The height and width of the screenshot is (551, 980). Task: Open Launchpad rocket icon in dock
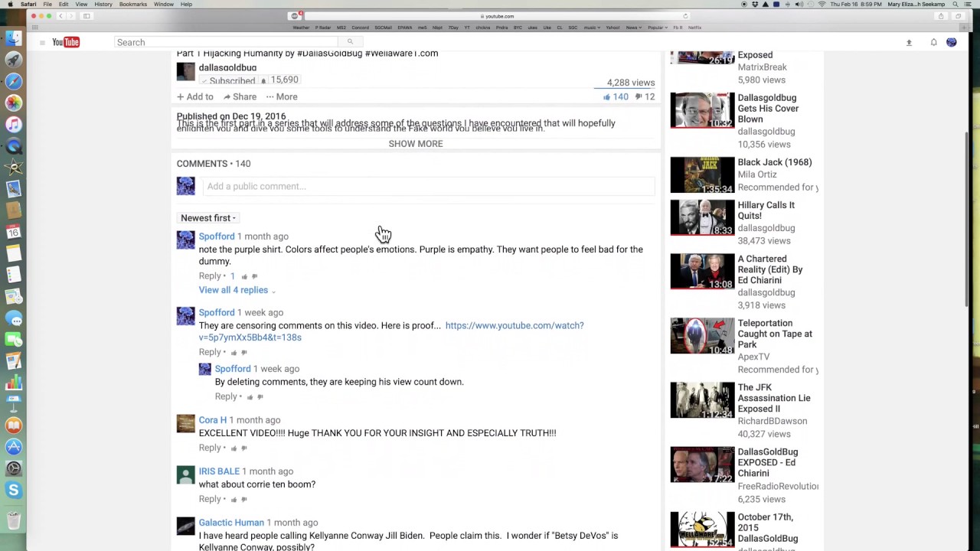click(x=13, y=59)
